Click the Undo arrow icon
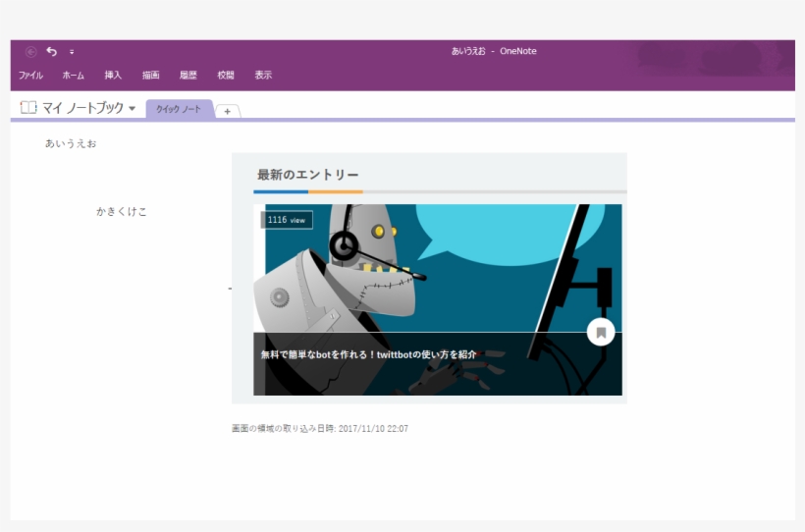The height and width of the screenshot is (532, 805). tap(51, 51)
